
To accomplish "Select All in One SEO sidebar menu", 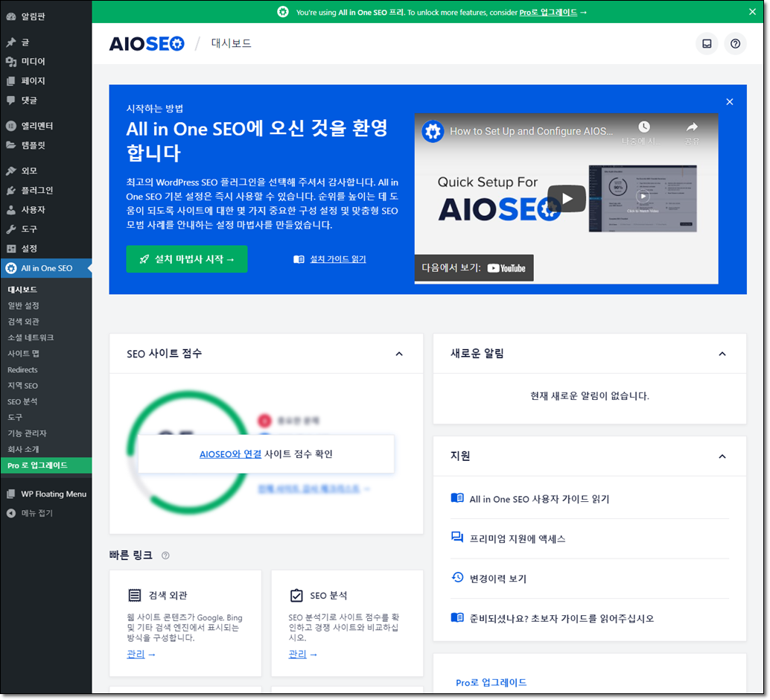I will pos(45,268).
